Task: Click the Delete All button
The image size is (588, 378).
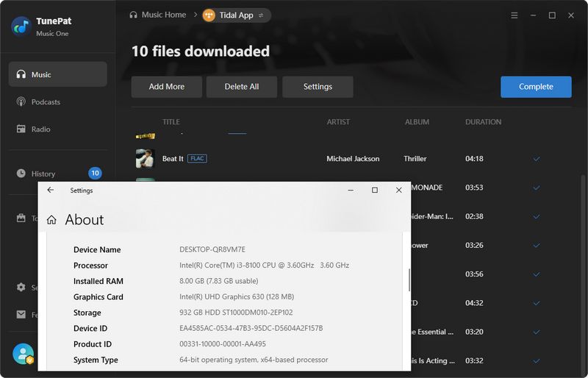Action: 242,87
